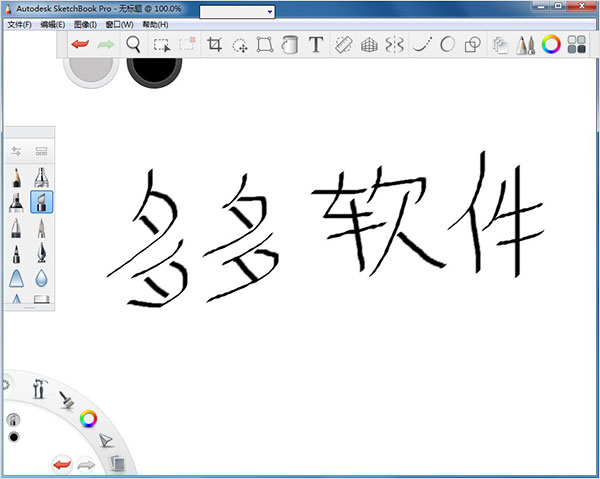The width and height of the screenshot is (600, 479).
Task: Toggle the UI panels four-squares icon
Action: [x=577, y=45]
